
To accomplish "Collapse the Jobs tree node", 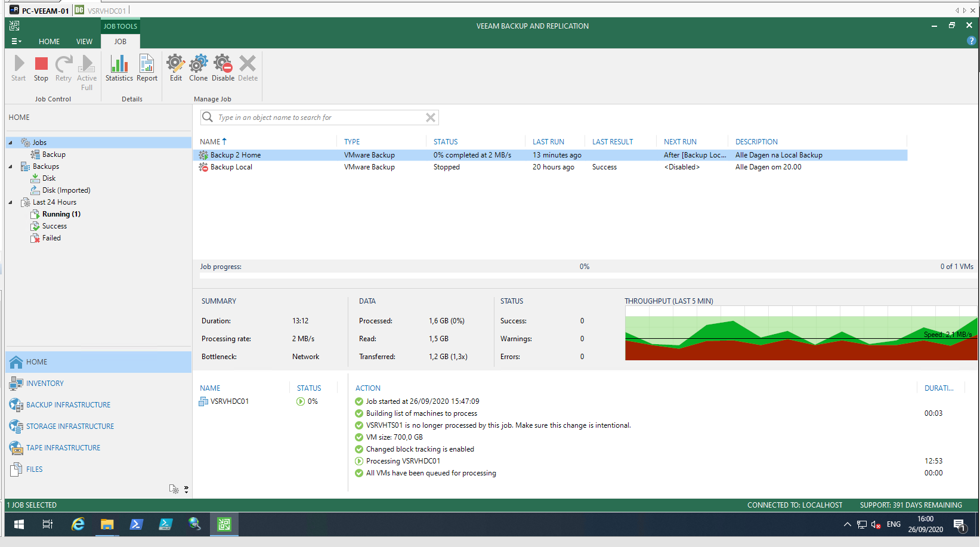I will click(x=10, y=142).
